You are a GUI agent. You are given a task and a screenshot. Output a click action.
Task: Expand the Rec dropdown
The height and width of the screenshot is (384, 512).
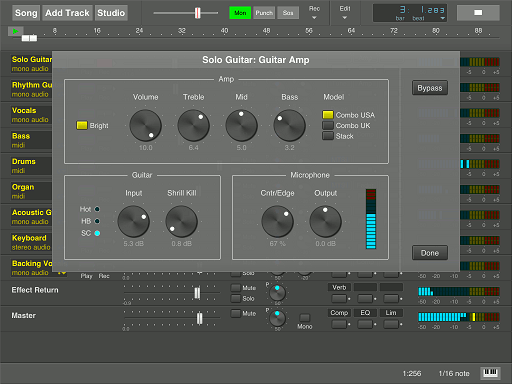(x=314, y=13)
